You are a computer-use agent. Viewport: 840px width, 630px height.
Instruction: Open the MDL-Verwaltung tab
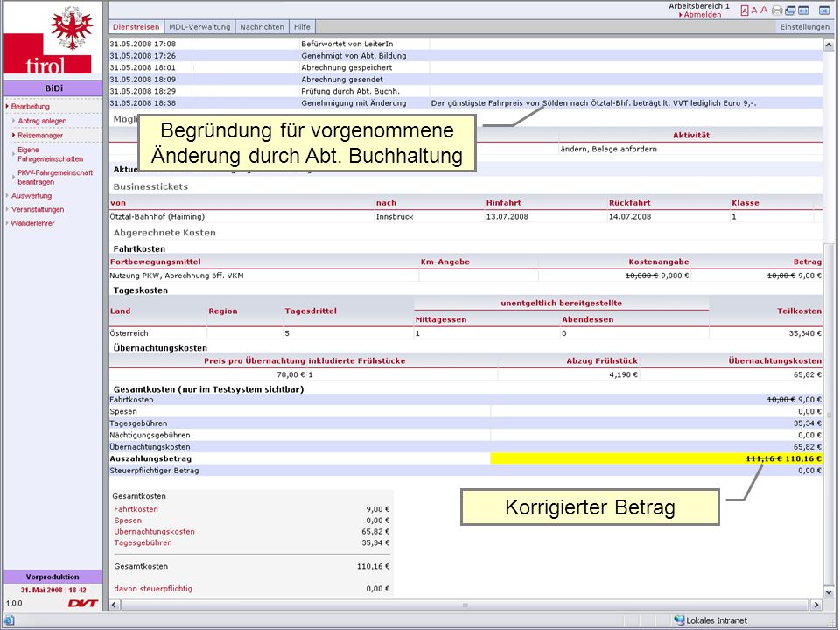click(199, 27)
